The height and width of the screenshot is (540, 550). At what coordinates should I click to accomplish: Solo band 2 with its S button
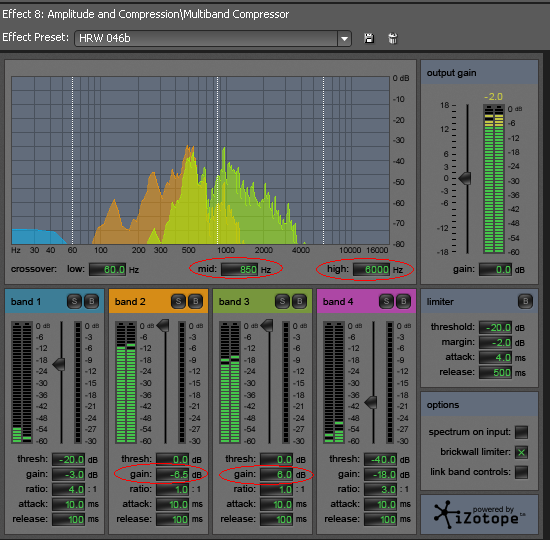pos(178,301)
